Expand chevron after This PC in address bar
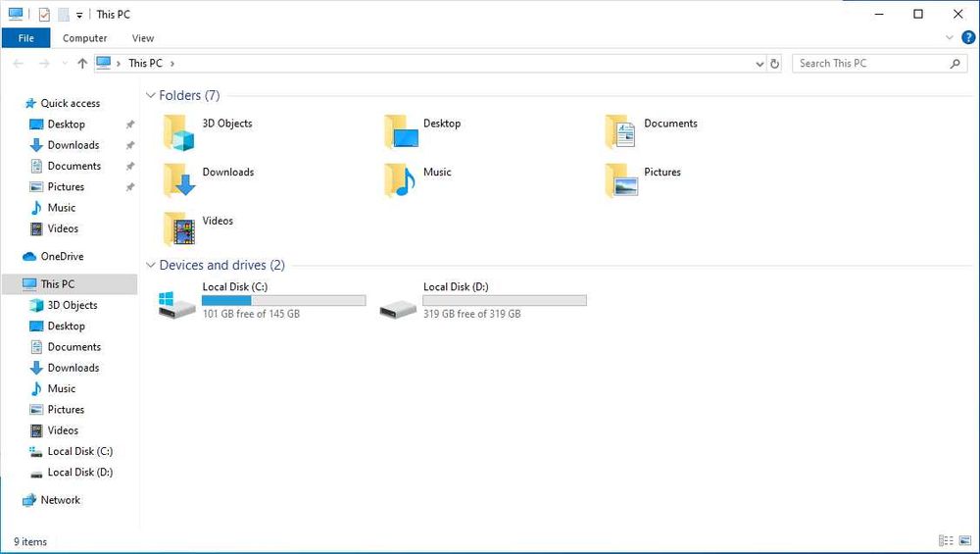Viewport: 980px width, 554px height. [x=172, y=63]
